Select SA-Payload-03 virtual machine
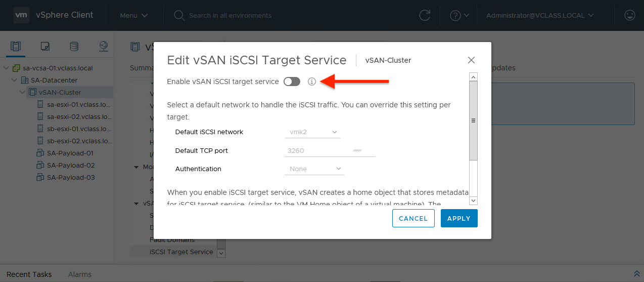Image resolution: width=644 pixels, height=282 pixels. point(71,177)
